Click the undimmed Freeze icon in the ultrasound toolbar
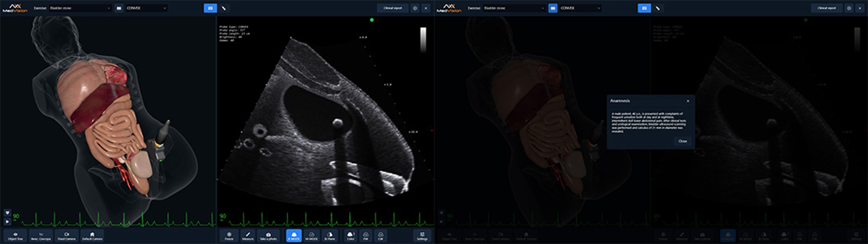The width and height of the screenshot is (868, 244). click(x=229, y=235)
